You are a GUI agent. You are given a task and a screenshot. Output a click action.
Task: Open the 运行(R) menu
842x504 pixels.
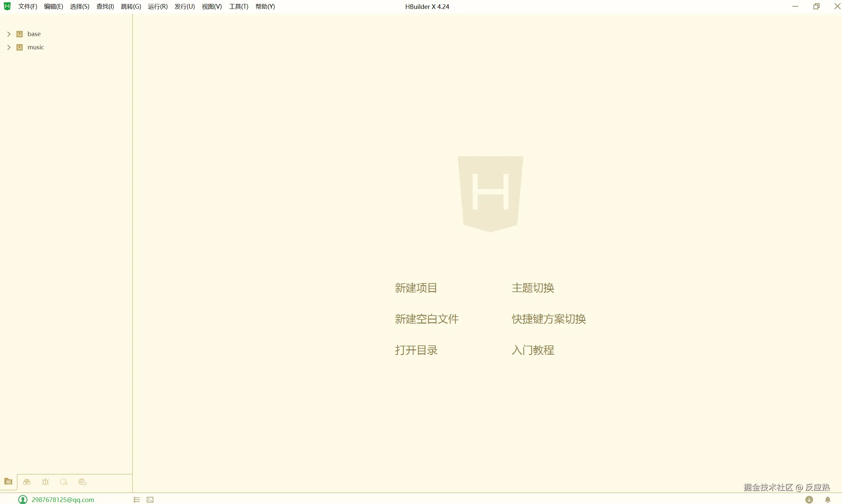tap(158, 6)
